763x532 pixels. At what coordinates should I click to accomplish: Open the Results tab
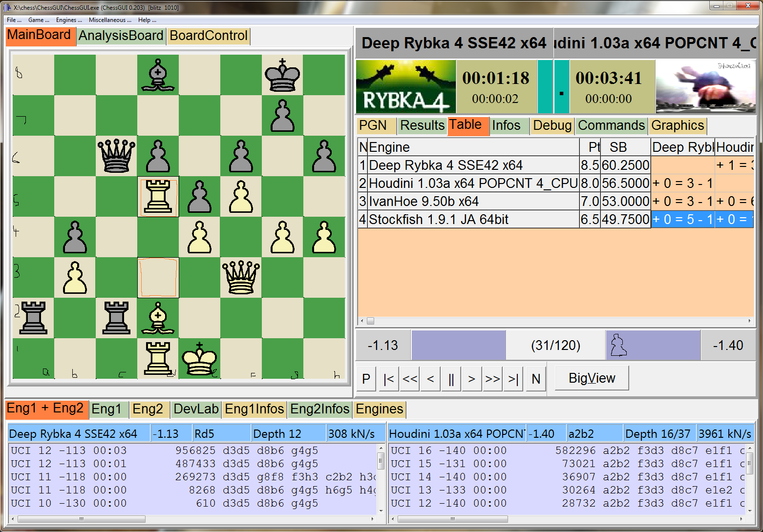tap(422, 125)
